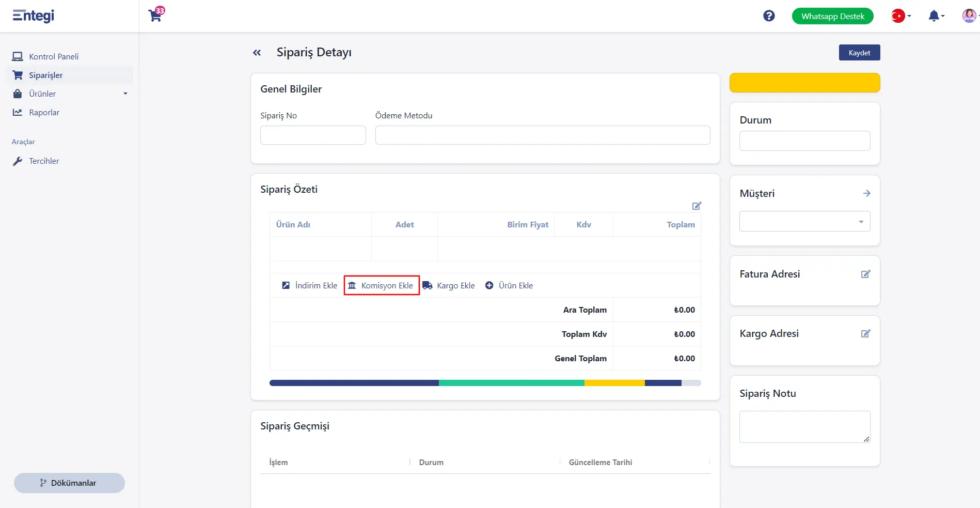Edit the order summary with pencil icon
This screenshot has width=980, height=508.
pyautogui.click(x=697, y=206)
